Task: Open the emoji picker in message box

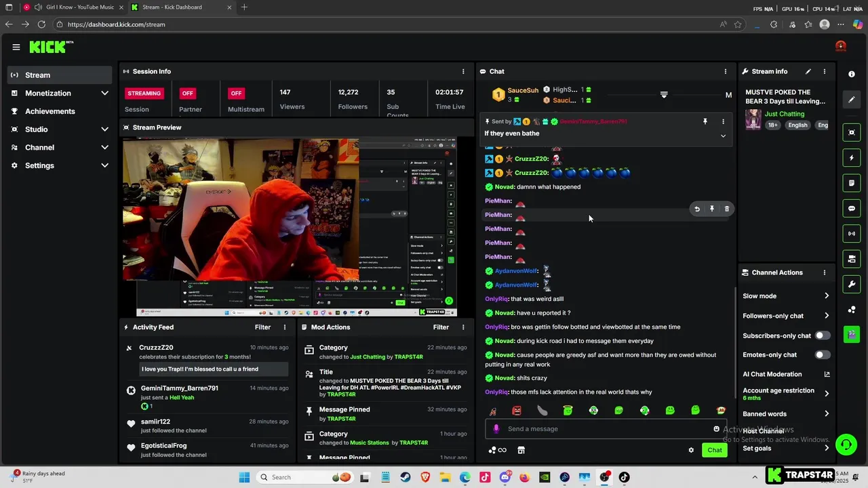Action: click(x=716, y=428)
